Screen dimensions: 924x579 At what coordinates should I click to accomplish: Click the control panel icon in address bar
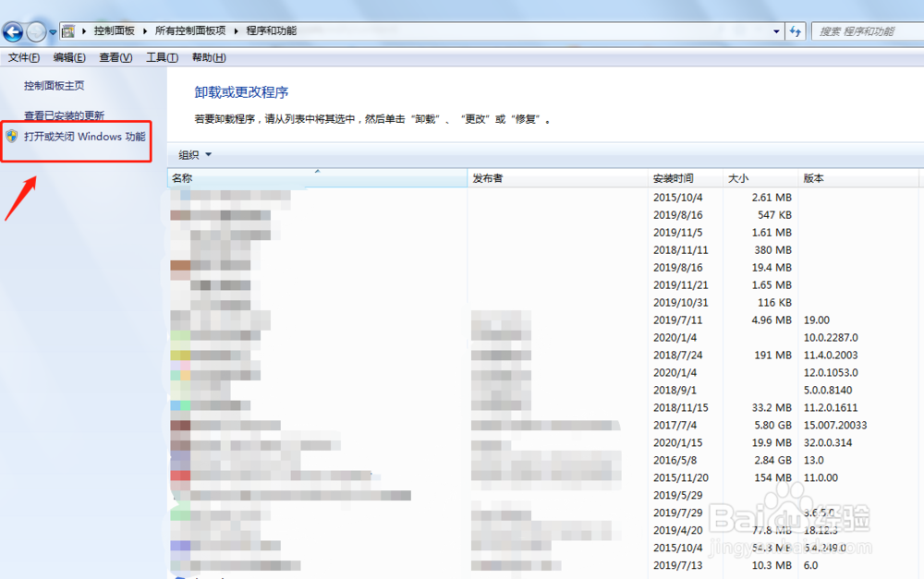[68, 31]
